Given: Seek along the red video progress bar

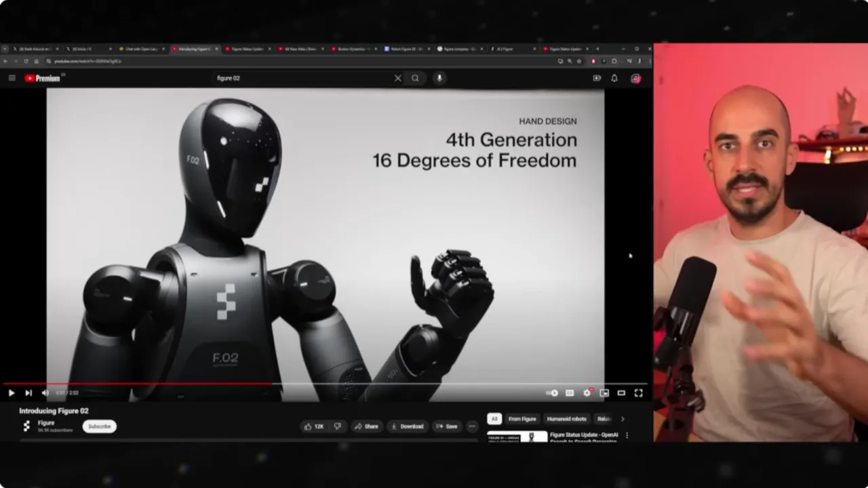Looking at the screenshot, I should click(x=325, y=384).
